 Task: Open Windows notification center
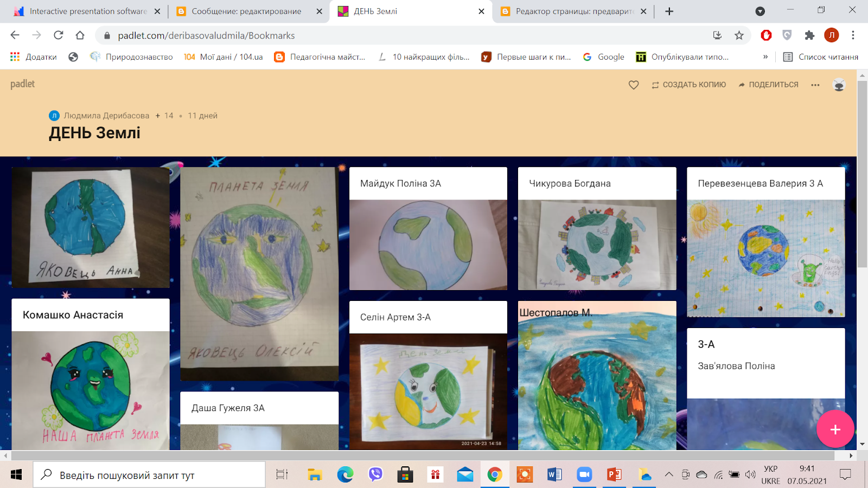click(x=845, y=475)
